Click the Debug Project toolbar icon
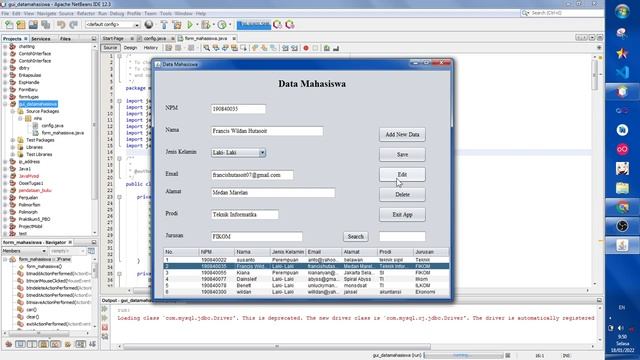Screen dimensions: 640x360 click(205, 25)
